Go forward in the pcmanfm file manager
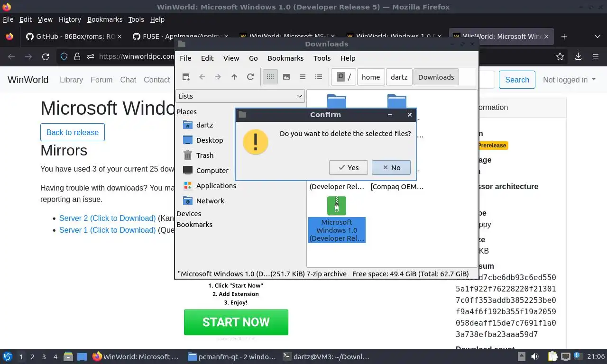This screenshot has height=364, width=607. (218, 77)
